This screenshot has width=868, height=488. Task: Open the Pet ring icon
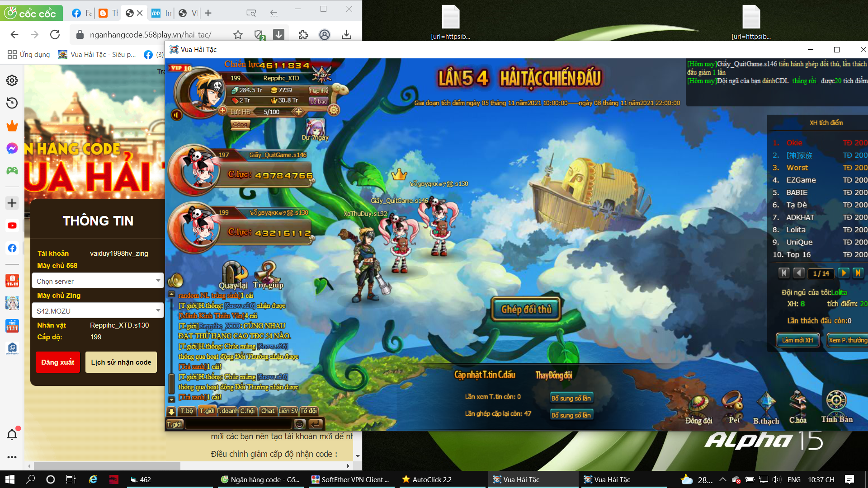[733, 407]
